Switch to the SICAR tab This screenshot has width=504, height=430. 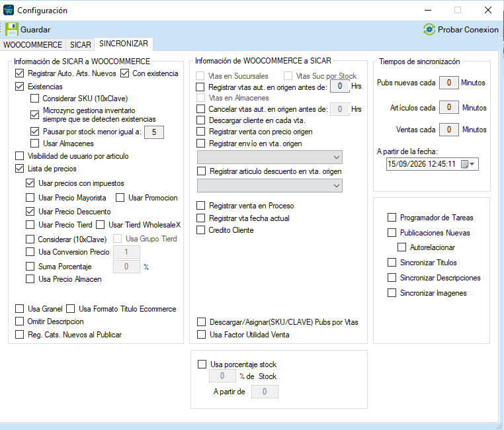pyautogui.click(x=80, y=45)
